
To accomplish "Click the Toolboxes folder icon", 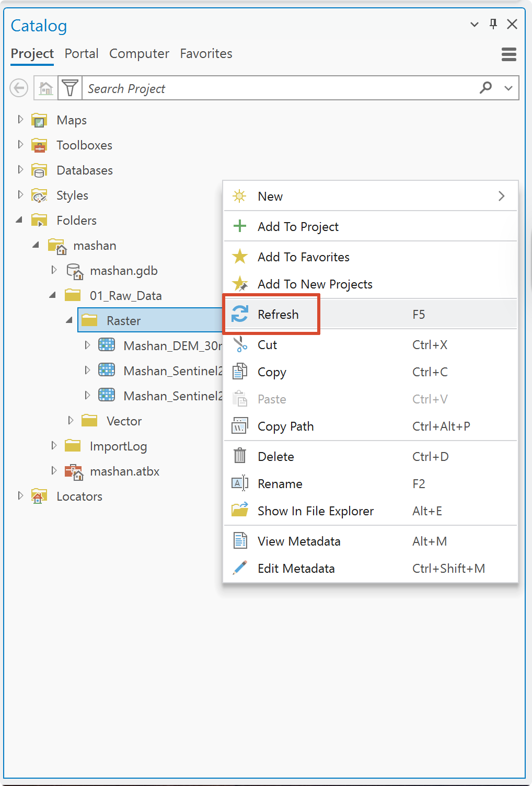I will [39, 145].
